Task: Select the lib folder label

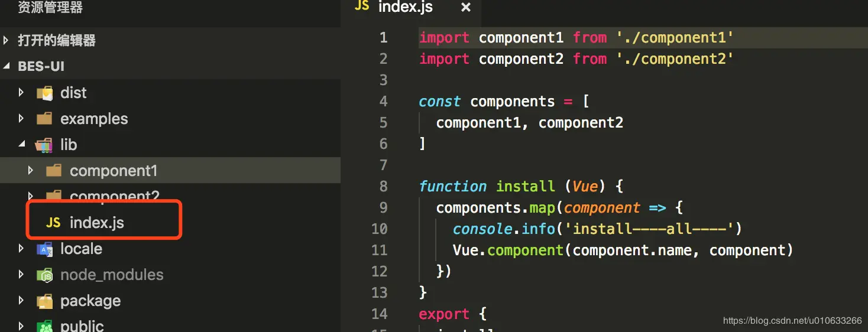Action: pos(69,145)
